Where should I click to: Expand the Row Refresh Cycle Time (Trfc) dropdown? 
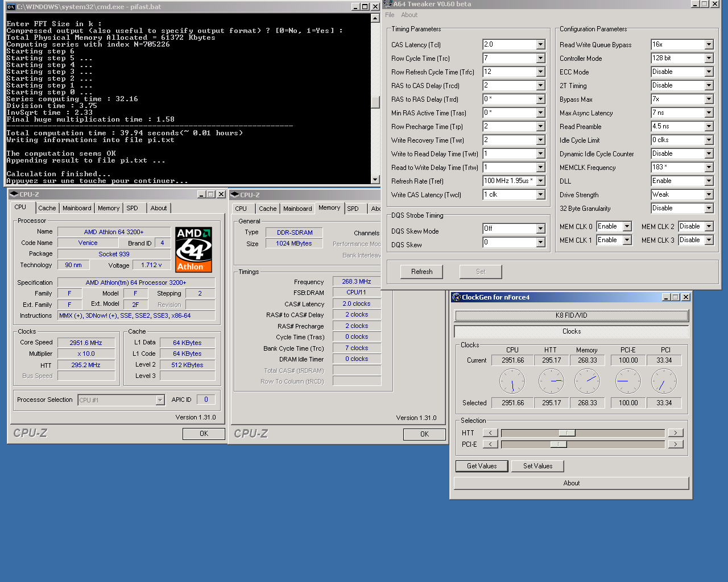point(540,72)
